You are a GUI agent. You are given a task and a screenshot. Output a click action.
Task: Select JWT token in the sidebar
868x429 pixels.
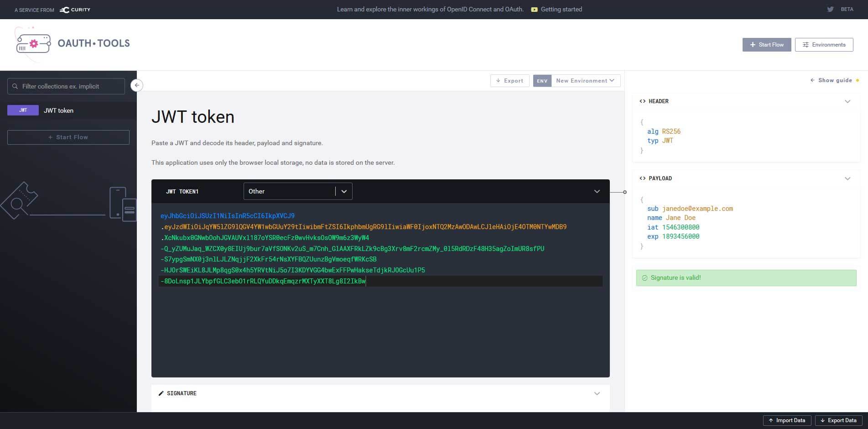[x=58, y=110]
